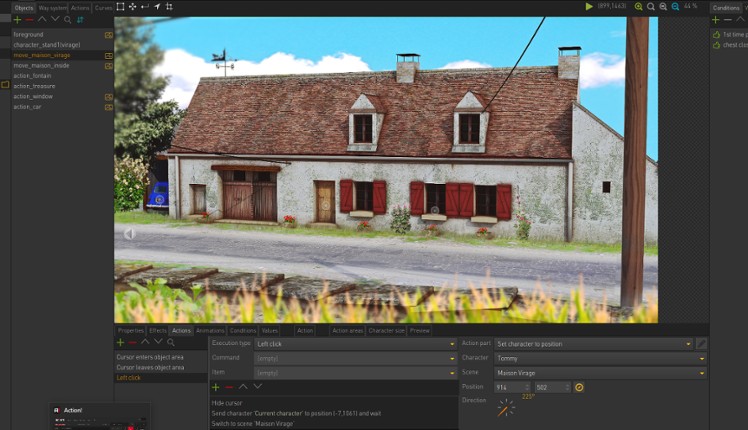
Task: Run the game with the green play button
Action: (x=589, y=6)
